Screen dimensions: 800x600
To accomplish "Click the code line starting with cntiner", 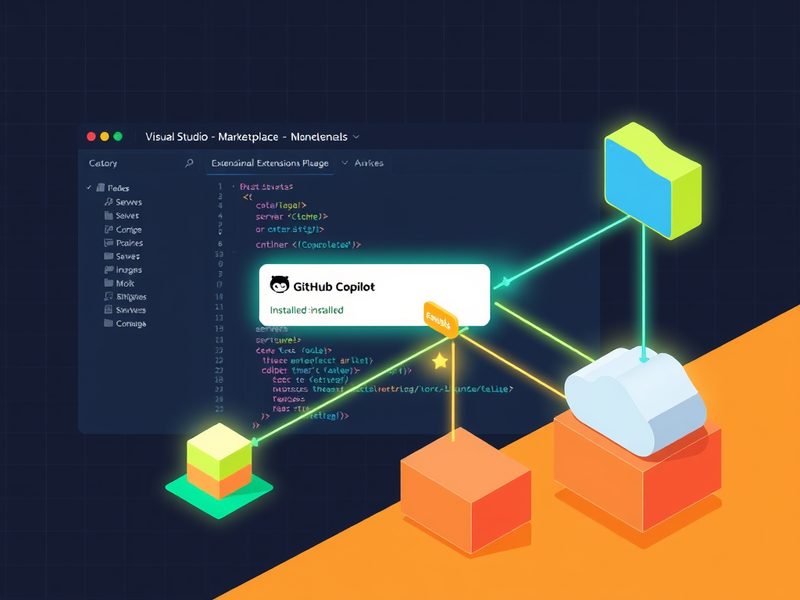I will click(308, 245).
